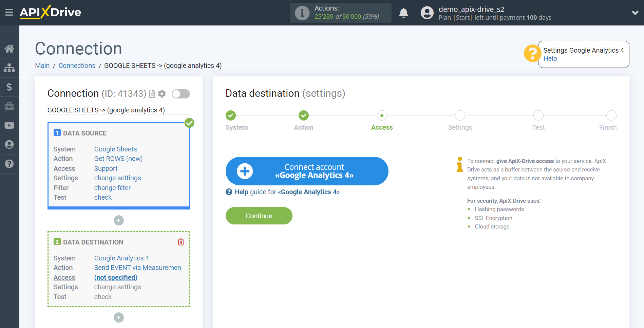This screenshot has width=644, height=328.
Task: Select the briefcase icon in the sidebar
Action: [x=10, y=106]
